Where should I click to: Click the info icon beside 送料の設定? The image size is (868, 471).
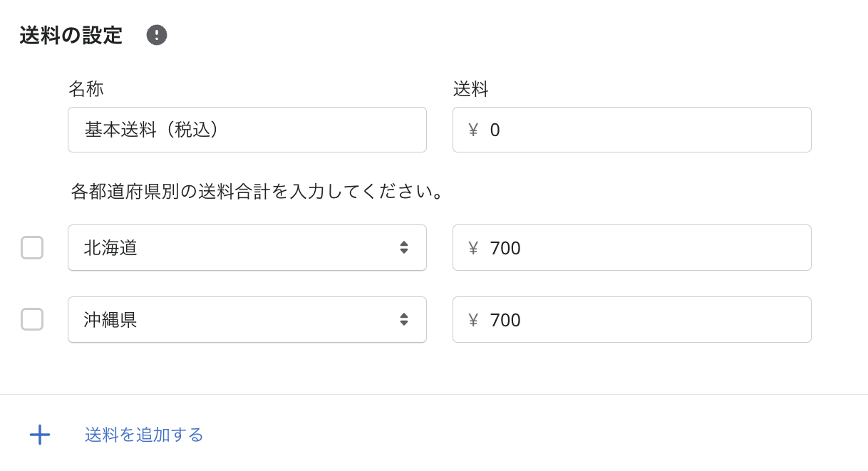click(157, 35)
